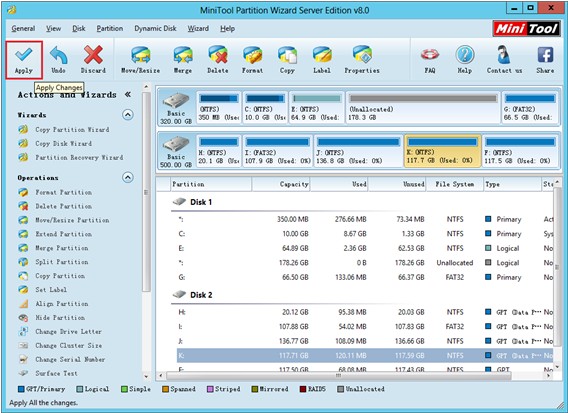Image resolution: width=568 pixels, height=413 pixels.
Task: Sort by the Unused column header
Action: tap(397, 184)
